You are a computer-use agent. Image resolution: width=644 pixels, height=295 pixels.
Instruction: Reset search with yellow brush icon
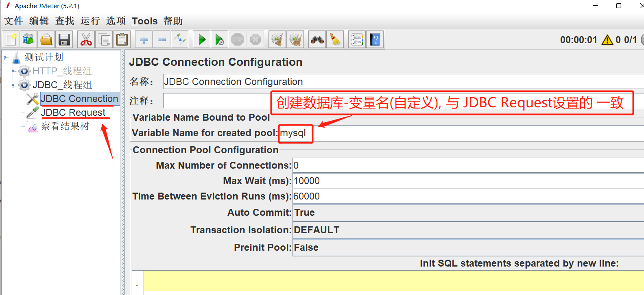point(335,39)
